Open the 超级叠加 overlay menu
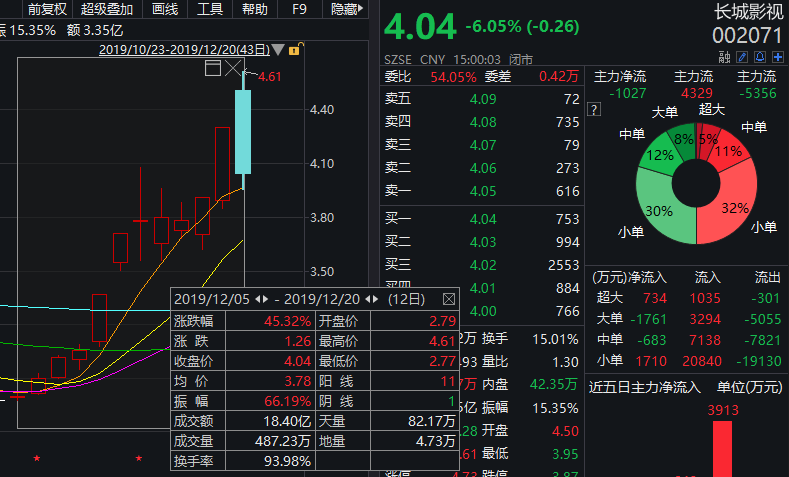 pyautogui.click(x=107, y=9)
